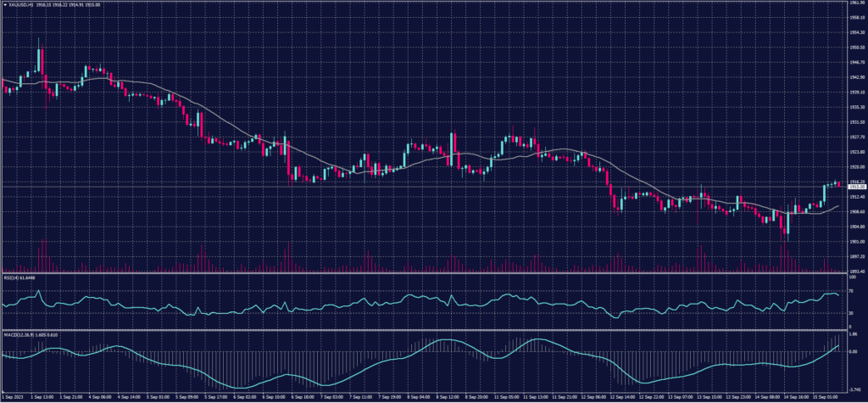Click the XAUUSD,H1 chart title label
868x403 pixels.
(21, 4)
